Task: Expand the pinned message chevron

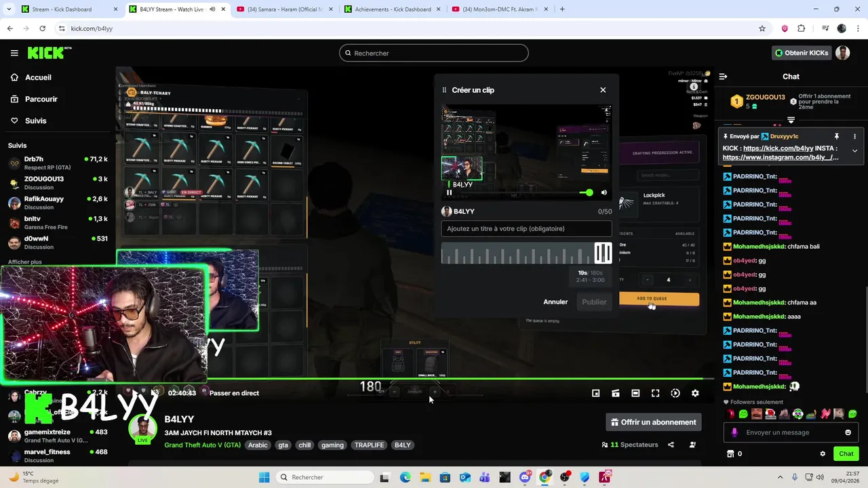Action: (x=854, y=151)
